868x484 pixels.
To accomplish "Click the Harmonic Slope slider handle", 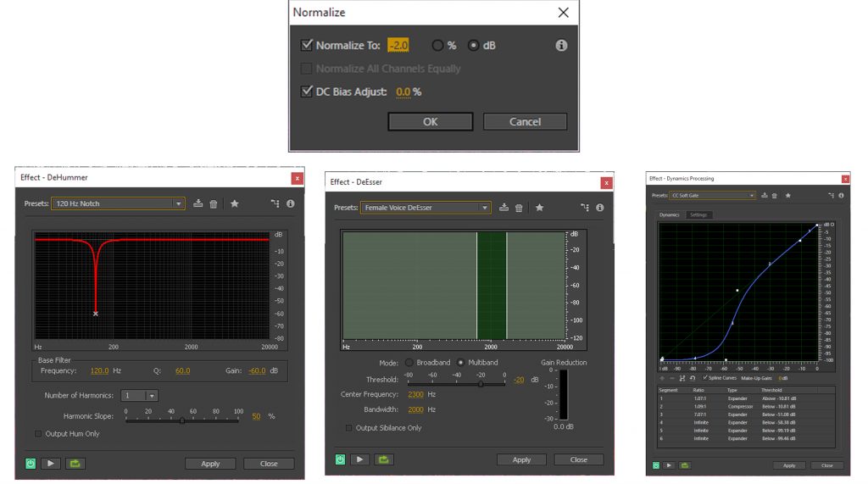I will coord(181,420).
